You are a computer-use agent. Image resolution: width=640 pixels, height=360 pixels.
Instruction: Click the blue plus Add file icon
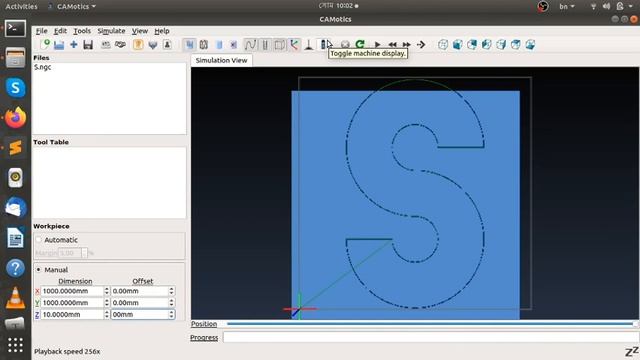point(73,44)
